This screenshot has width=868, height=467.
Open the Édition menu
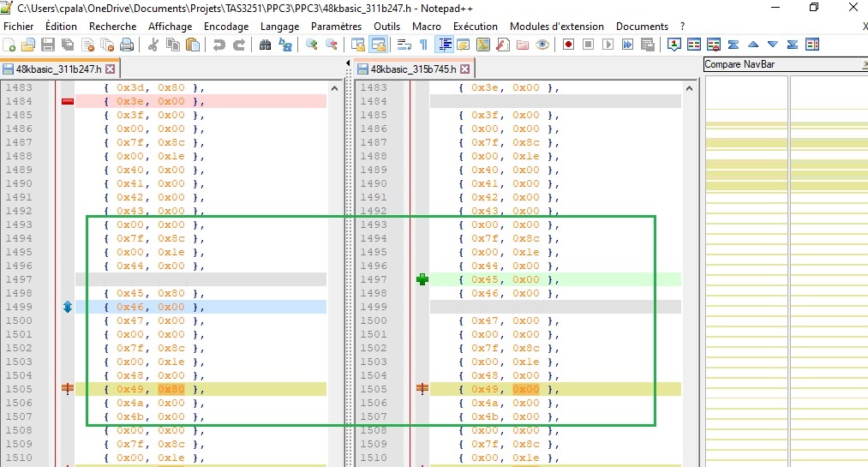point(61,27)
